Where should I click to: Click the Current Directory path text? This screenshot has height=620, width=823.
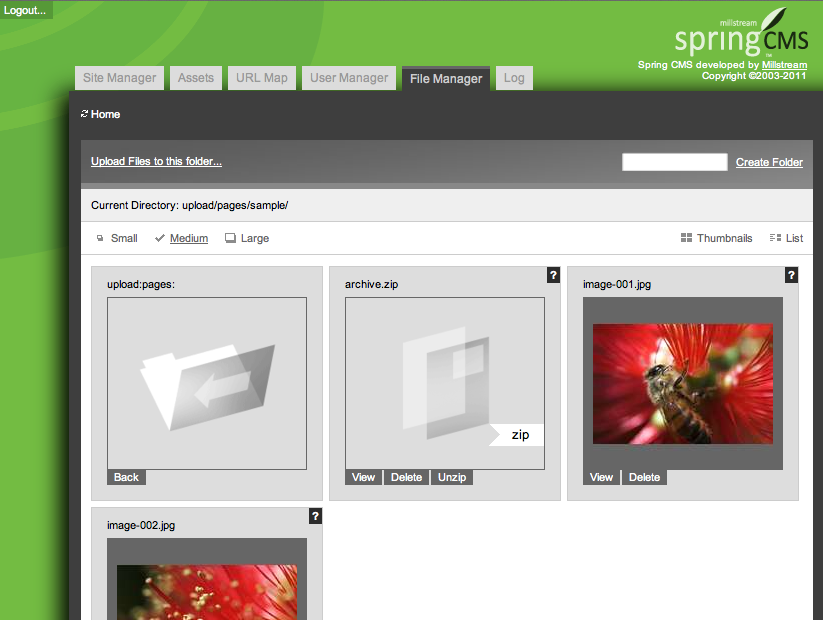tap(189, 205)
